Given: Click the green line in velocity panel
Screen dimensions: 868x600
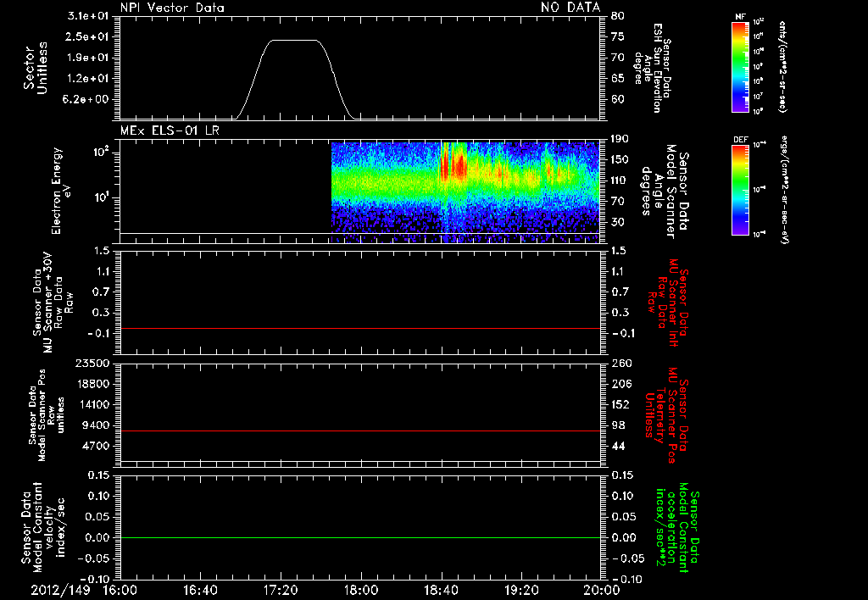Looking at the screenshot, I should point(359,537).
